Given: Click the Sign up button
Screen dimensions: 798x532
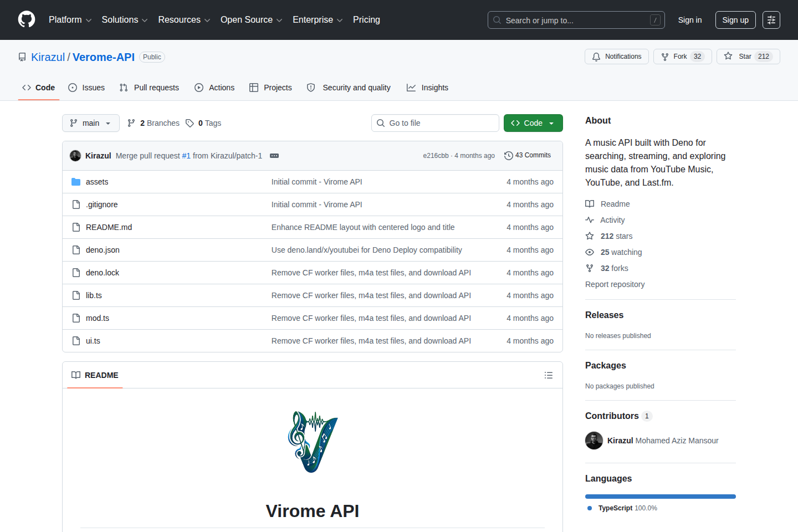Looking at the screenshot, I should tap(735, 20).
